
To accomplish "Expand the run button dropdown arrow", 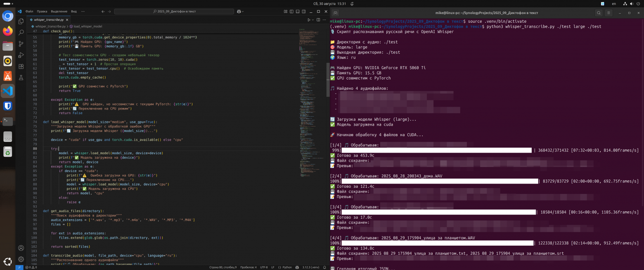I will [313, 19].
